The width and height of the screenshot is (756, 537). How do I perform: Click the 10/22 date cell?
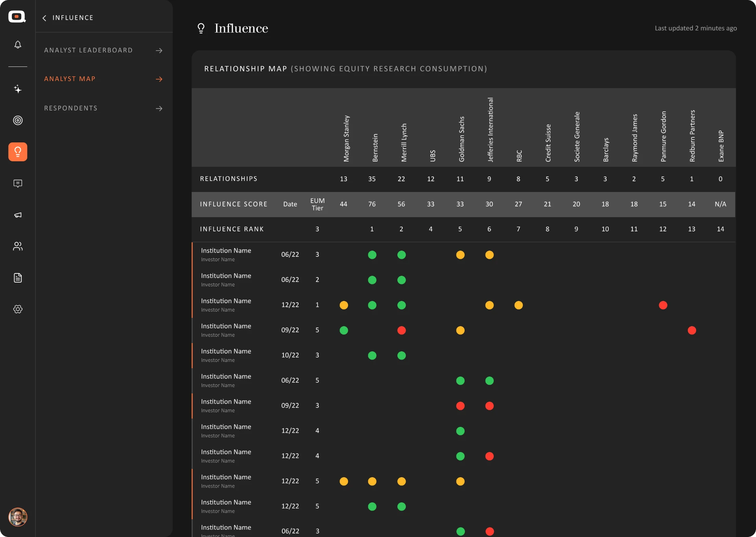coord(290,355)
